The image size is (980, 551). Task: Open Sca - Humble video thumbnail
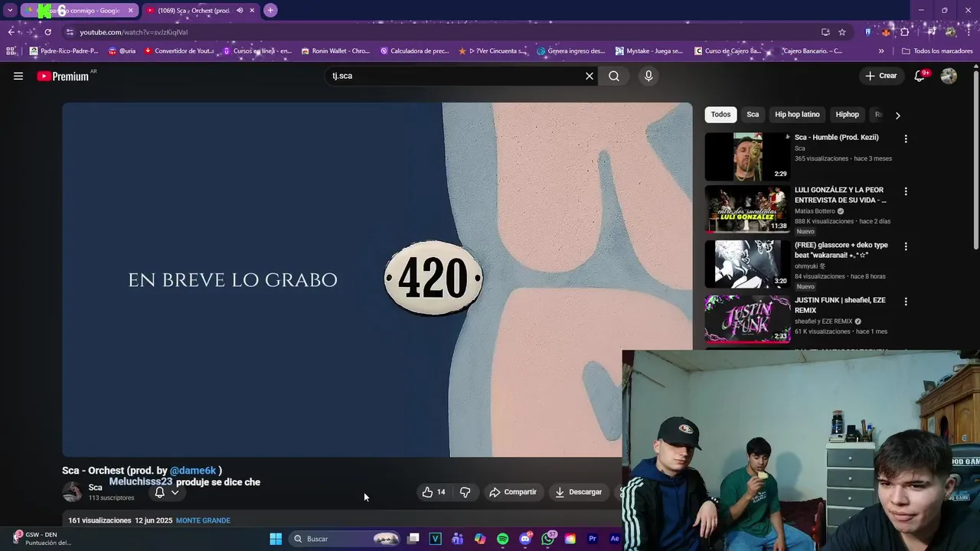click(x=747, y=157)
